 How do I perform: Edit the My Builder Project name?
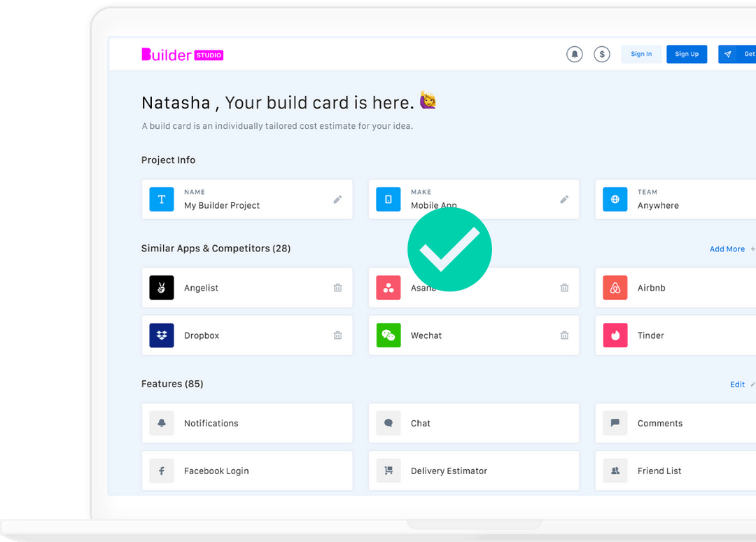point(337,199)
